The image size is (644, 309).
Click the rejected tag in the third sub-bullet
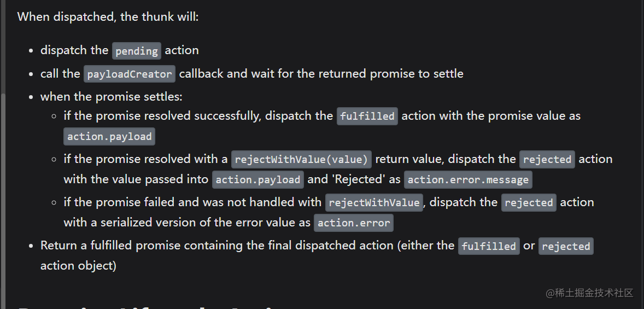point(529,202)
